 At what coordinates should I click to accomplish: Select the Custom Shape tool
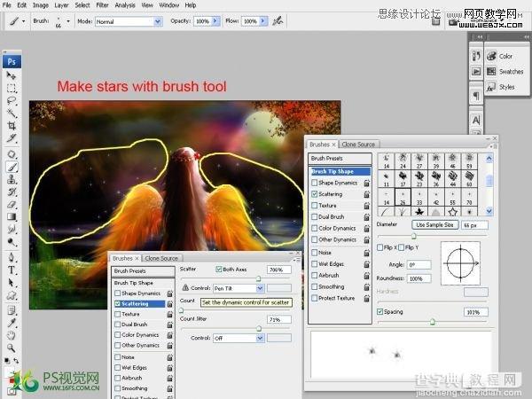point(12,295)
